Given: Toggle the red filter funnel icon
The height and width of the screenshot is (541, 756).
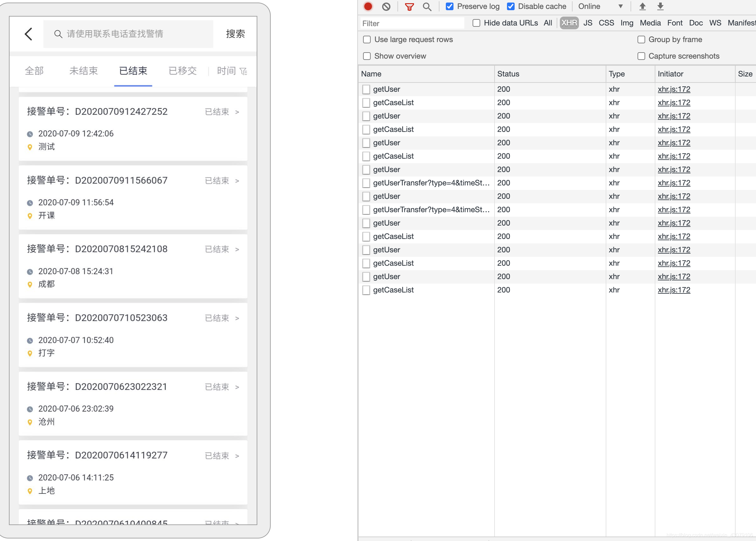Looking at the screenshot, I should (x=410, y=6).
